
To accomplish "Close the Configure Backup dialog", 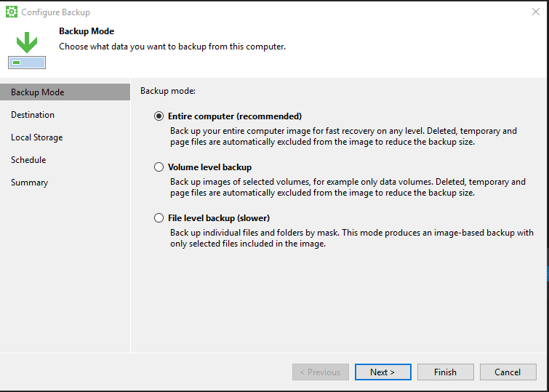I will [x=536, y=12].
